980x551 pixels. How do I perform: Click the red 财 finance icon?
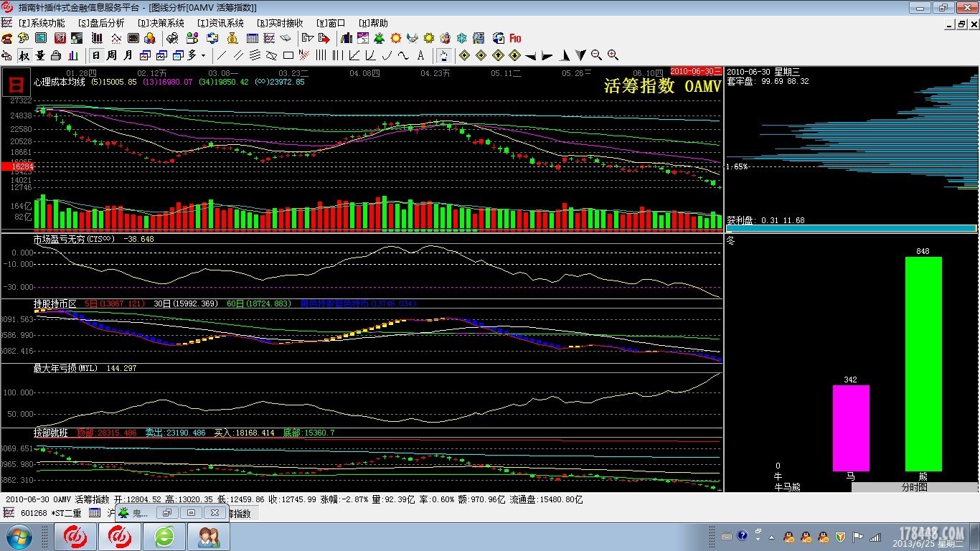click(x=60, y=38)
